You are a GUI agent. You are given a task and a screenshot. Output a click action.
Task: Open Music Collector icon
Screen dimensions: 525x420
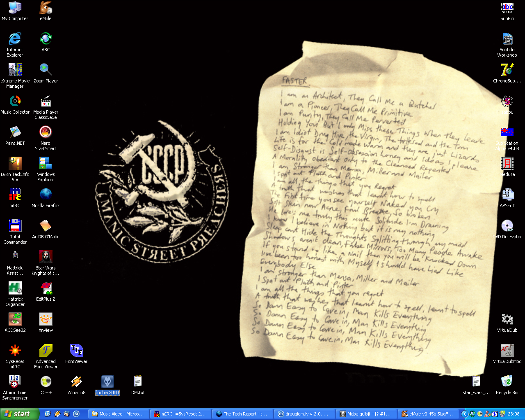[x=15, y=105]
